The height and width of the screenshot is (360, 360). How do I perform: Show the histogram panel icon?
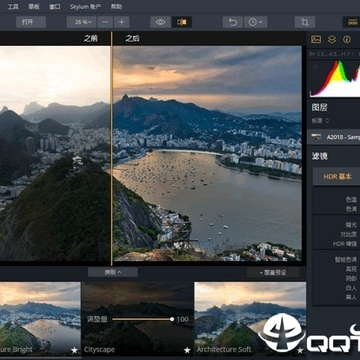pyautogui.click(x=316, y=40)
